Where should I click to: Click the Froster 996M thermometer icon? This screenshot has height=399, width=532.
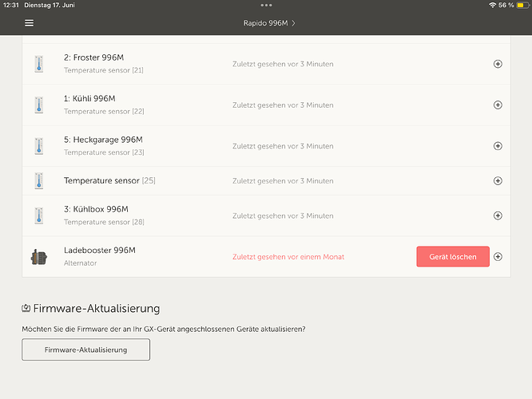[39, 64]
